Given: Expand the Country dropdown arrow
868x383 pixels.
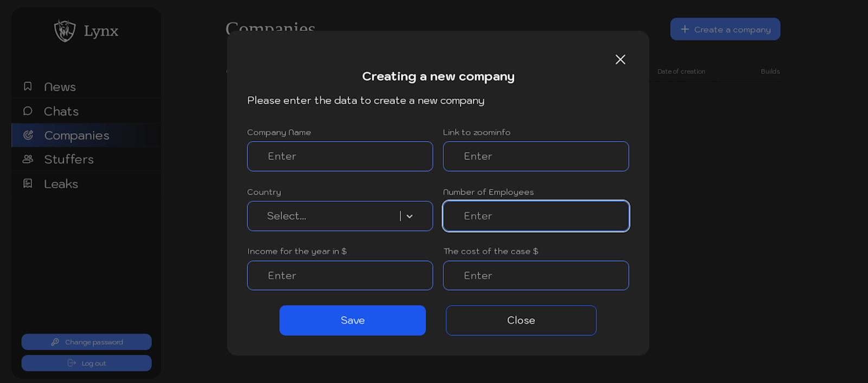Looking at the screenshot, I should (x=410, y=216).
